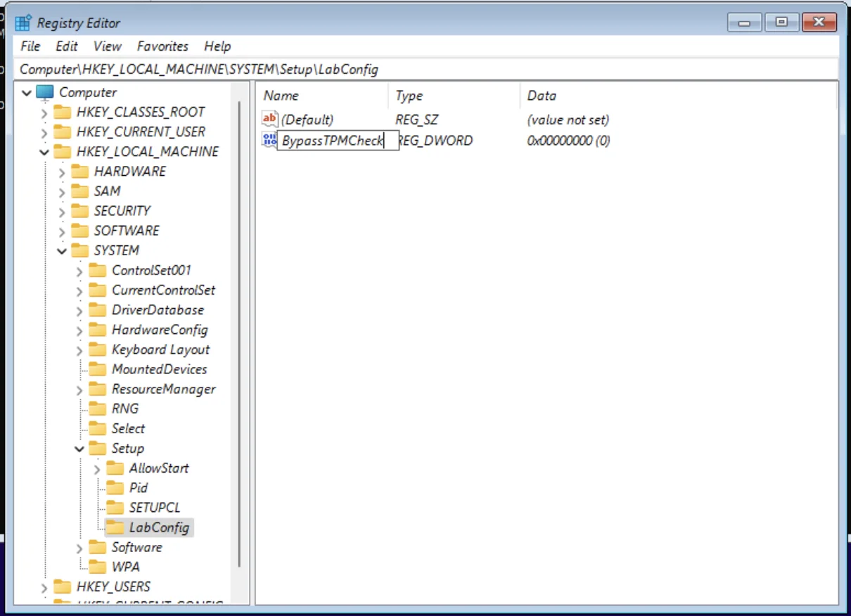Select the CurrentControlSet key

[x=163, y=290]
